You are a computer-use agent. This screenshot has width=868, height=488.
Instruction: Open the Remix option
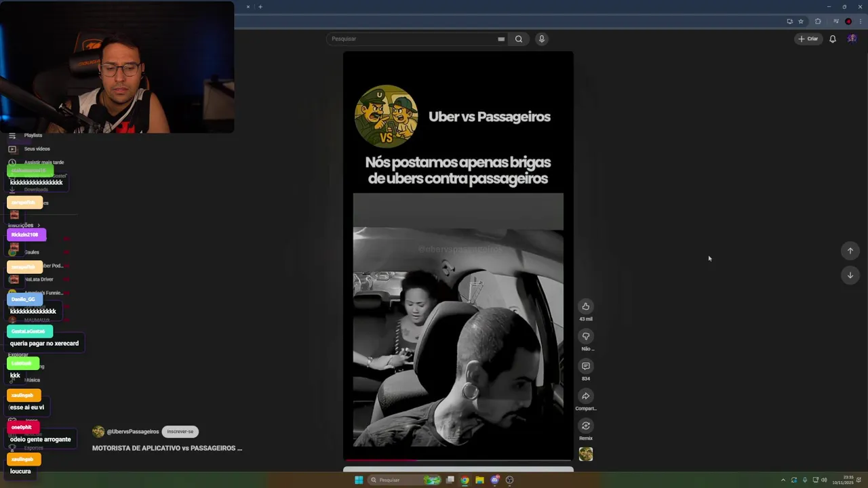click(586, 426)
